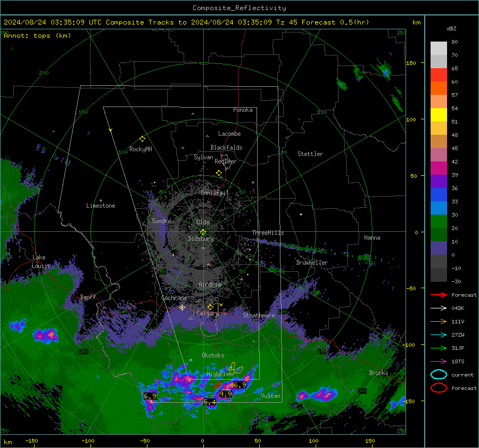Click the cyan current ellipse legend icon

tap(439, 374)
